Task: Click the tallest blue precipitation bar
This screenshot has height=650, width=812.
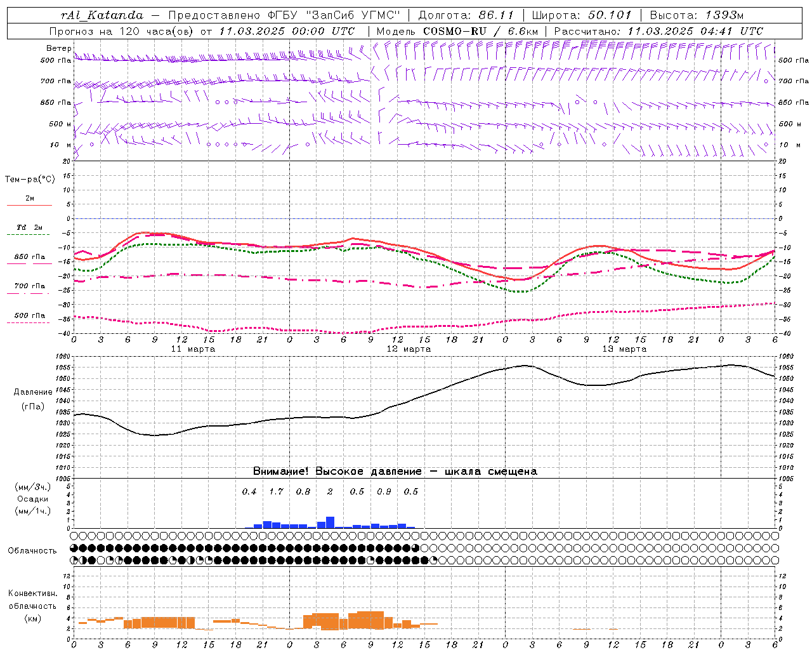Action: coord(330,522)
